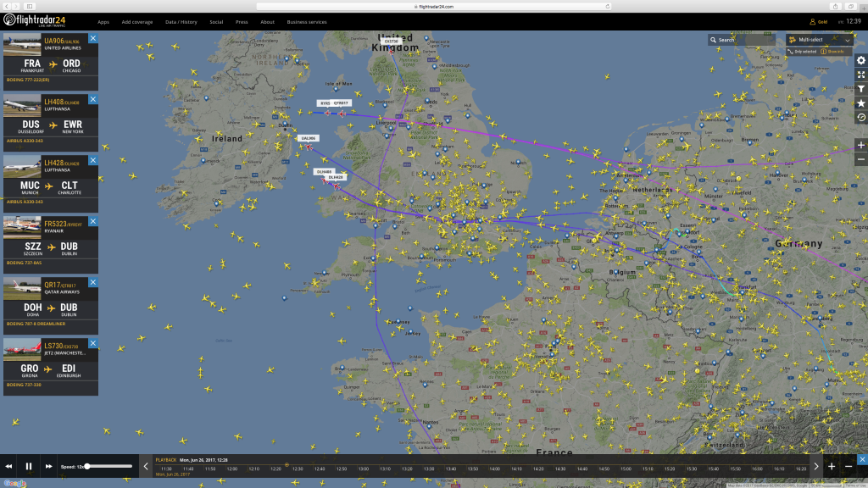Image resolution: width=868 pixels, height=488 pixels.
Task: Open map settings gear
Action: tap(861, 60)
